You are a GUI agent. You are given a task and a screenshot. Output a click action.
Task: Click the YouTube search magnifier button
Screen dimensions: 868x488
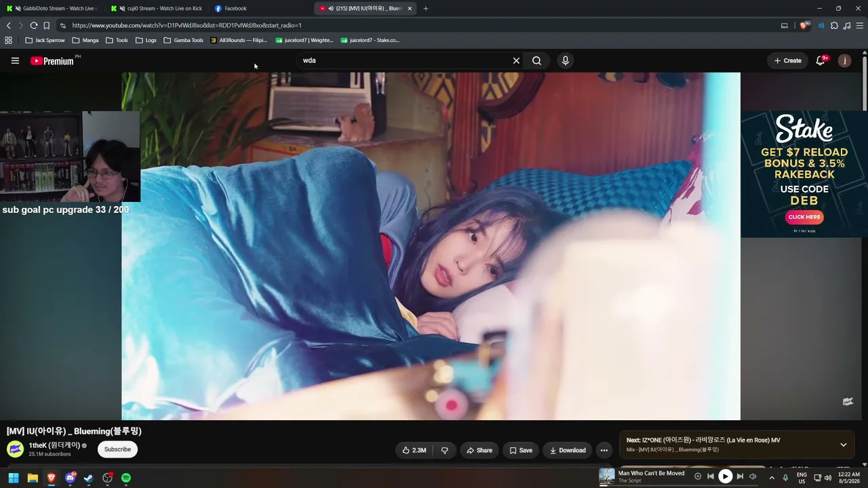click(x=536, y=60)
